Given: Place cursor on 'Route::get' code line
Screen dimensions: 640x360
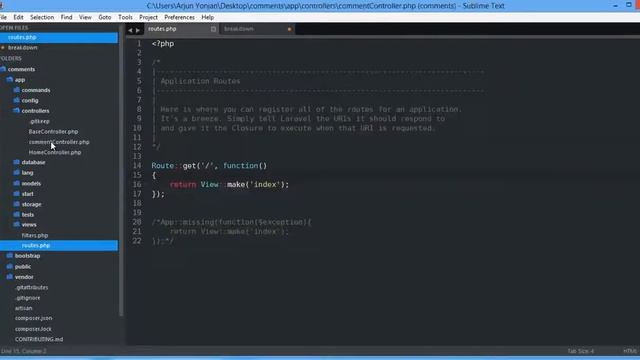Looking at the screenshot, I should tap(209, 166).
